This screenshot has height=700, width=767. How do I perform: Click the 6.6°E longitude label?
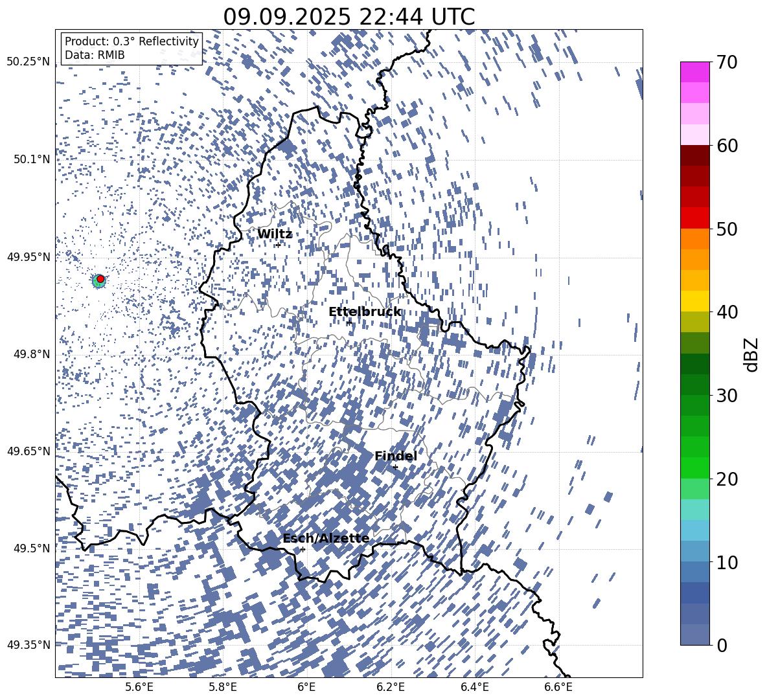tap(558, 687)
